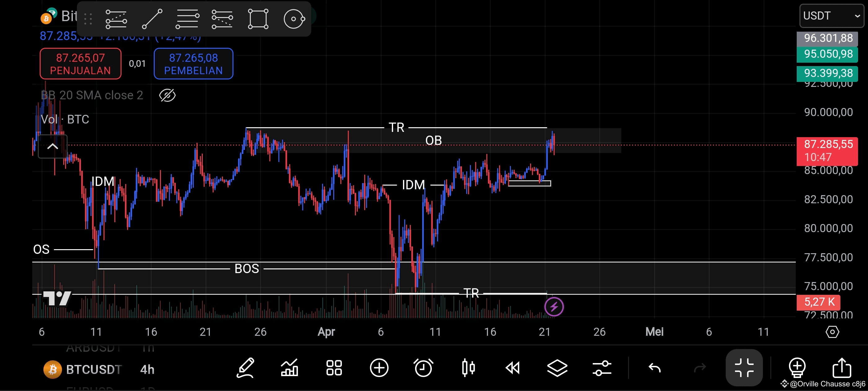
Task: Tap the plus circle compare icon
Action: [379, 368]
